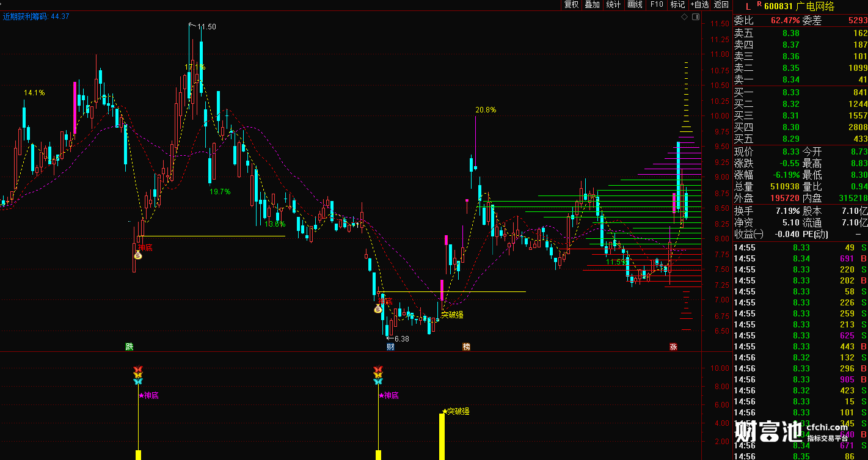Click the 20.8% gain label on chart
Screen dimensions: 868x460
tap(486, 110)
